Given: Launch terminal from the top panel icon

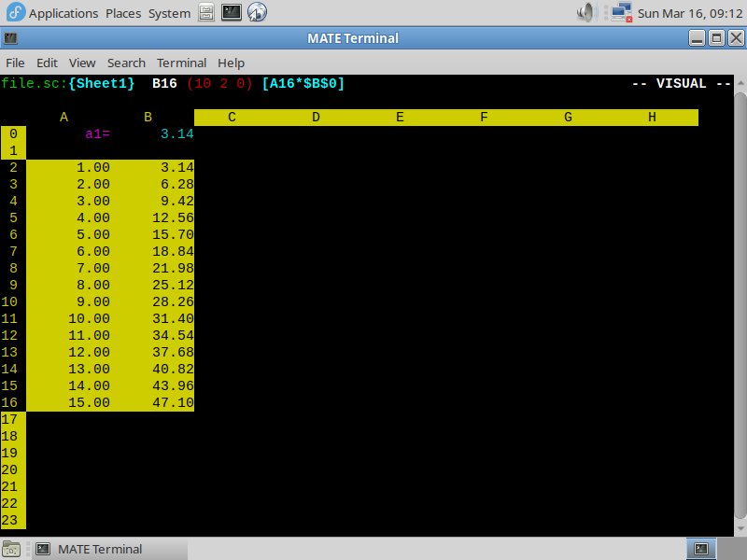Looking at the screenshot, I should point(232,13).
